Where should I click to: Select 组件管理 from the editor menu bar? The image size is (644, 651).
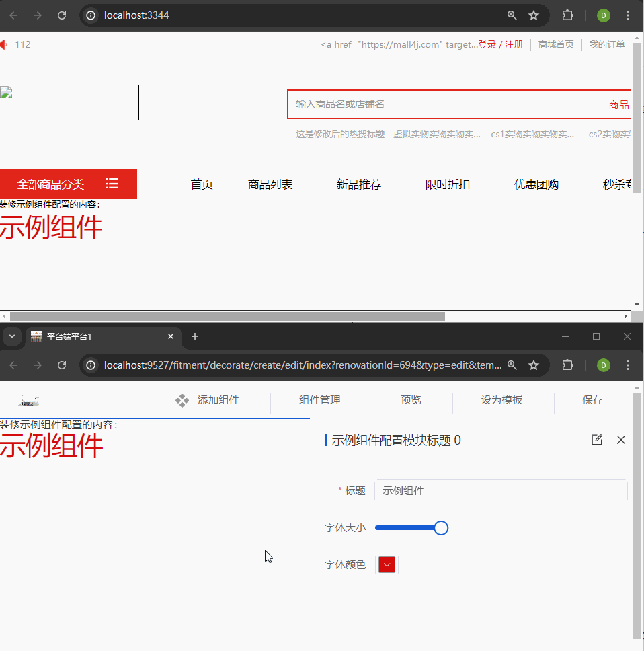pos(319,399)
